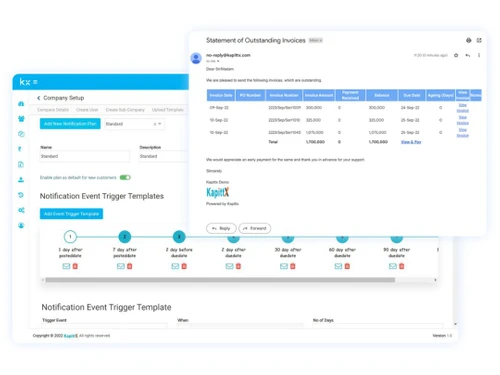Delete the 1 day after posteddate trigger
Viewport: 500px width, 375px height.
click(75, 266)
